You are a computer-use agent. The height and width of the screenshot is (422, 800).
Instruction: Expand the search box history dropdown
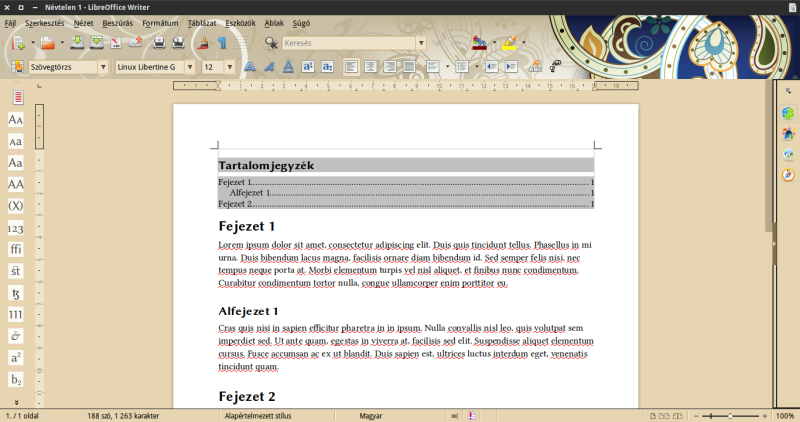tap(421, 43)
